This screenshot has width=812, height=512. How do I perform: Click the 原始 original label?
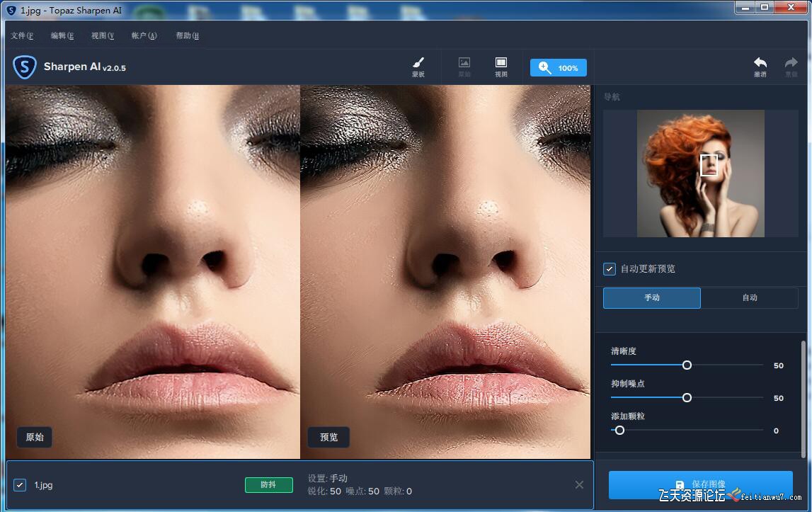pos(35,437)
